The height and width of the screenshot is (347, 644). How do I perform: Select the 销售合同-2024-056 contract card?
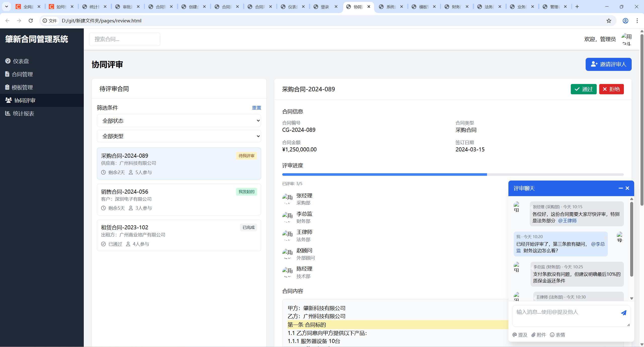pyautogui.click(x=179, y=199)
